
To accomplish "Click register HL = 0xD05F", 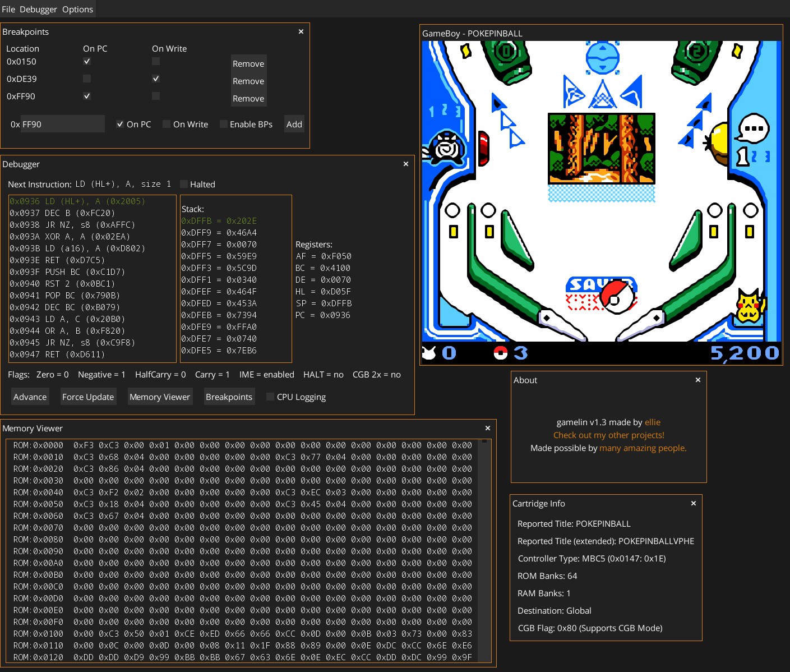I will pyautogui.click(x=323, y=291).
